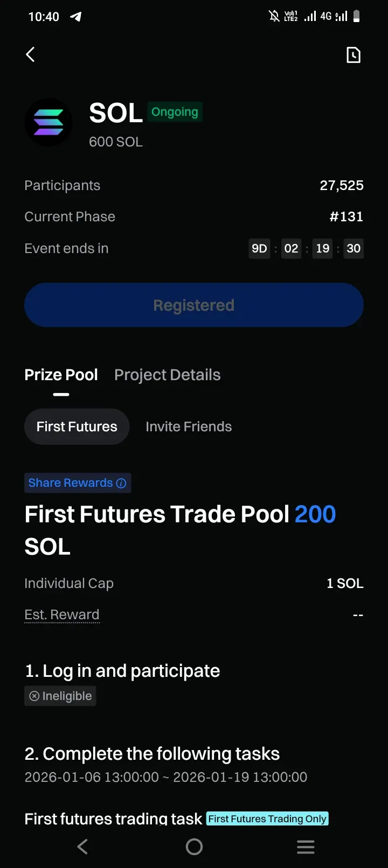This screenshot has height=868, width=388.
Task: Tap the event countdown timer
Action: pos(306,248)
